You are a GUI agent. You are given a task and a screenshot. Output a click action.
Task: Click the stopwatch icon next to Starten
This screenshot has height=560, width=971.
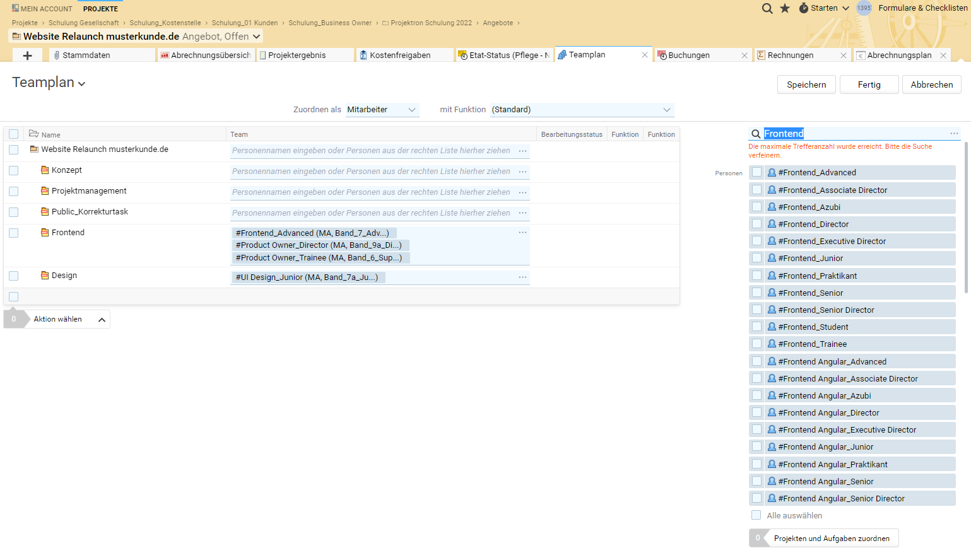tap(803, 8)
